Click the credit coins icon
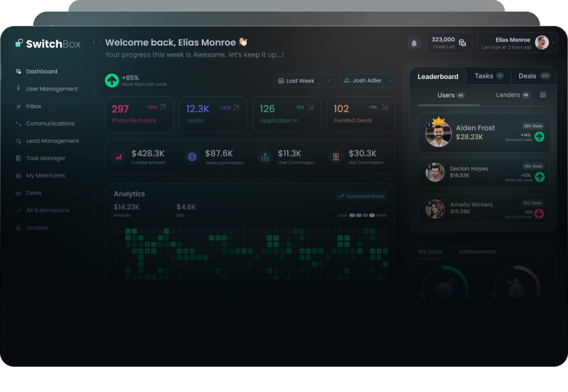 (463, 43)
